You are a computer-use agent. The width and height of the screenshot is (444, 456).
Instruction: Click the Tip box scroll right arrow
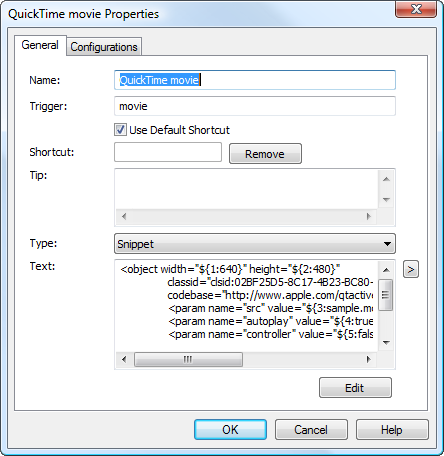pos(368,216)
